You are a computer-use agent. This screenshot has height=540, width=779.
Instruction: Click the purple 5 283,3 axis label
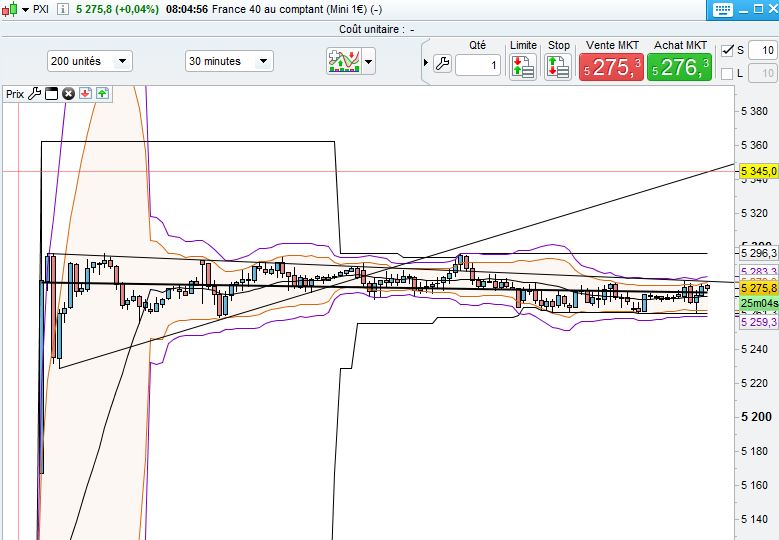[759, 271]
